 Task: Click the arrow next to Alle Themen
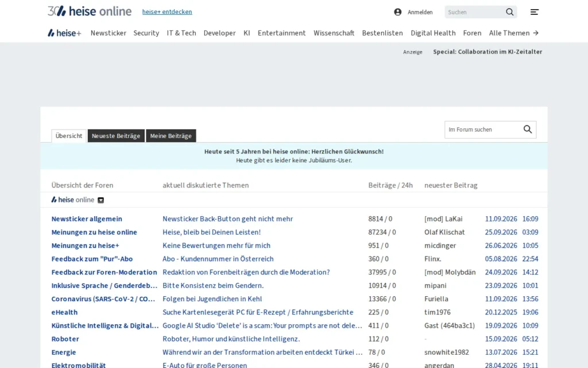click(536, 33)
